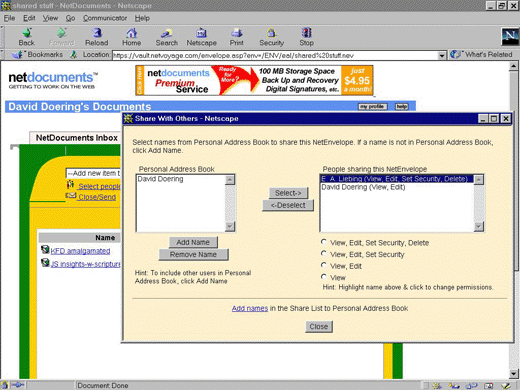The image size is (520, 390).
Task: Follow the 'Add names' link
Action: click(x=250, y=308)
